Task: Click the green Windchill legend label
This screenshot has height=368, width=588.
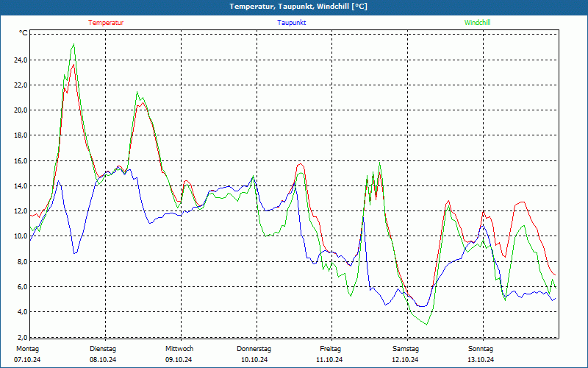Action: (x=477, y=23)
